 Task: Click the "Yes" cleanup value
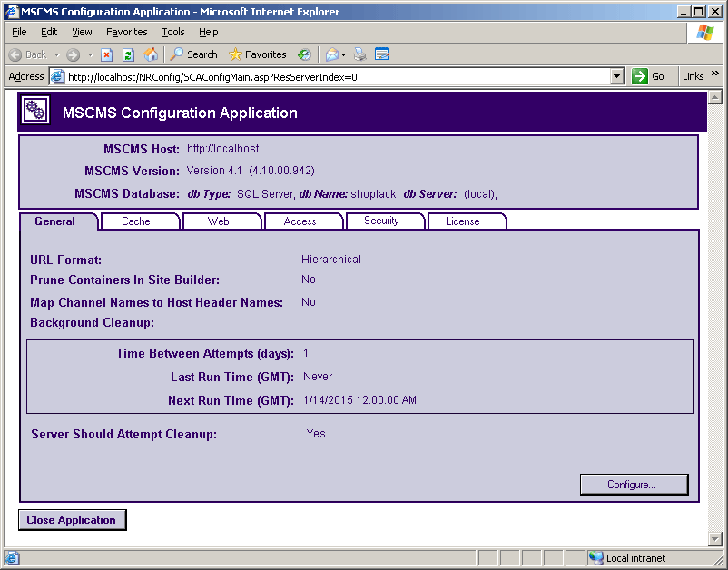[x=316, y=434]
